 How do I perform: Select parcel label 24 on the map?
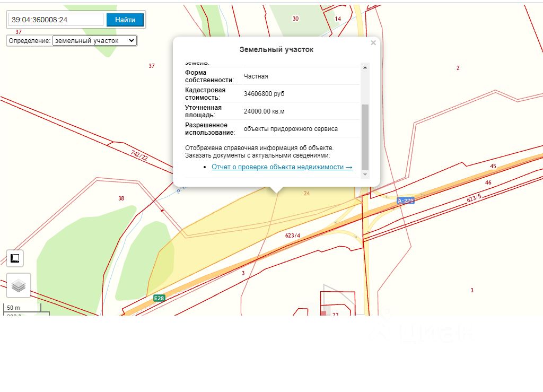click(306, 193)
